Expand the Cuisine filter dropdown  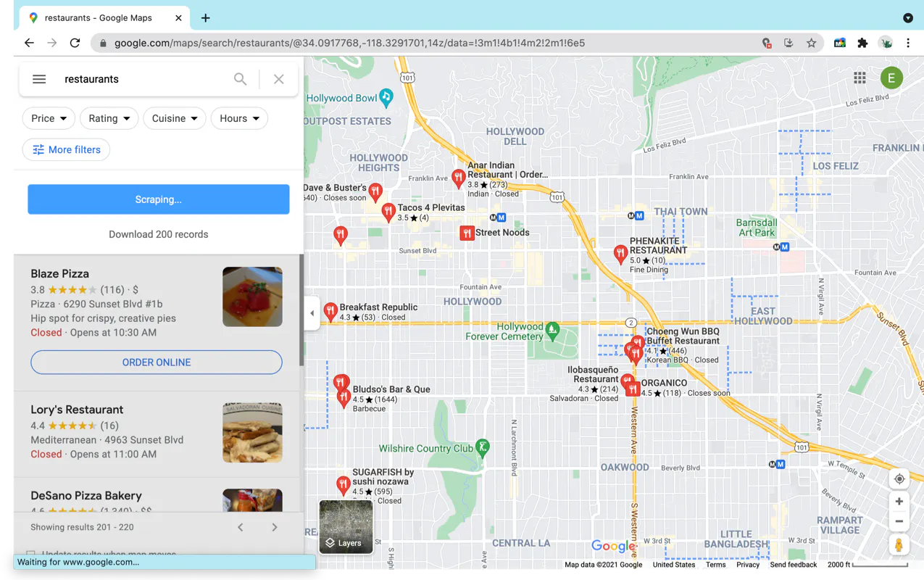pyautogui.click(x=175, y=118)
